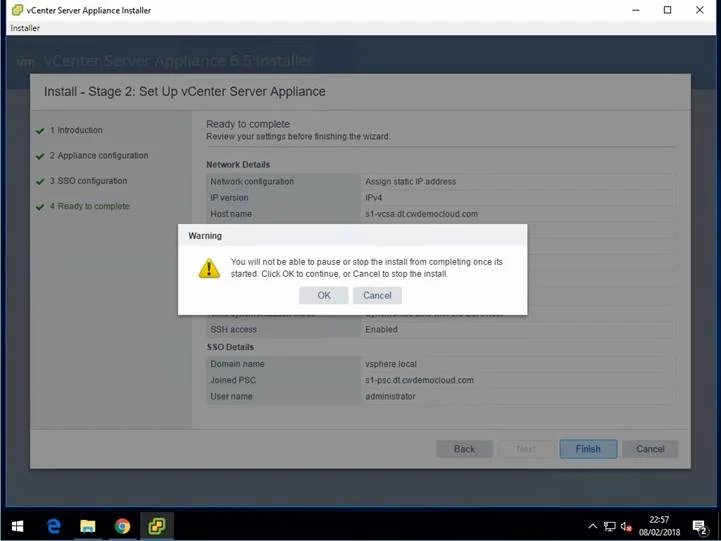Viewport: 721px width, 541px height.
Task: Click the vsphere.local domain name value
Action: (391, 364)
